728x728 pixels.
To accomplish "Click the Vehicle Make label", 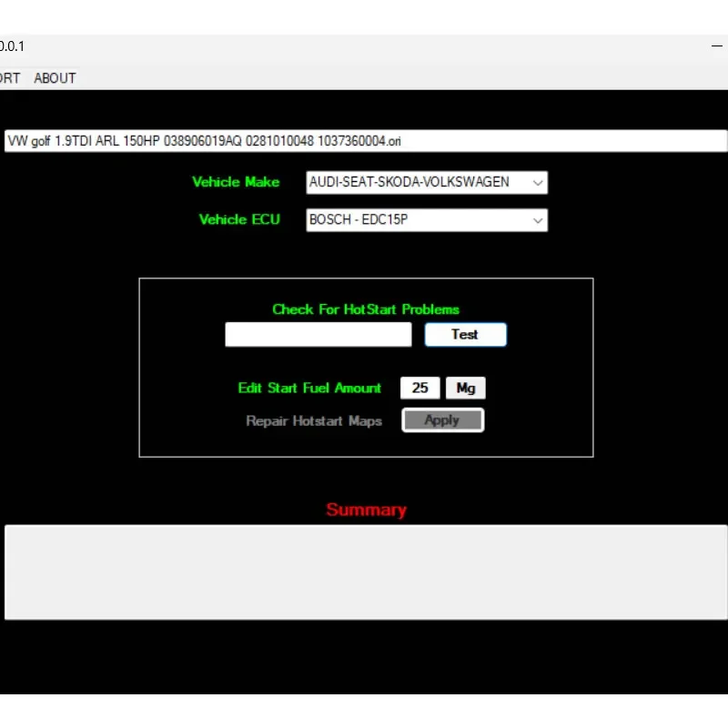I will [236, 182].
